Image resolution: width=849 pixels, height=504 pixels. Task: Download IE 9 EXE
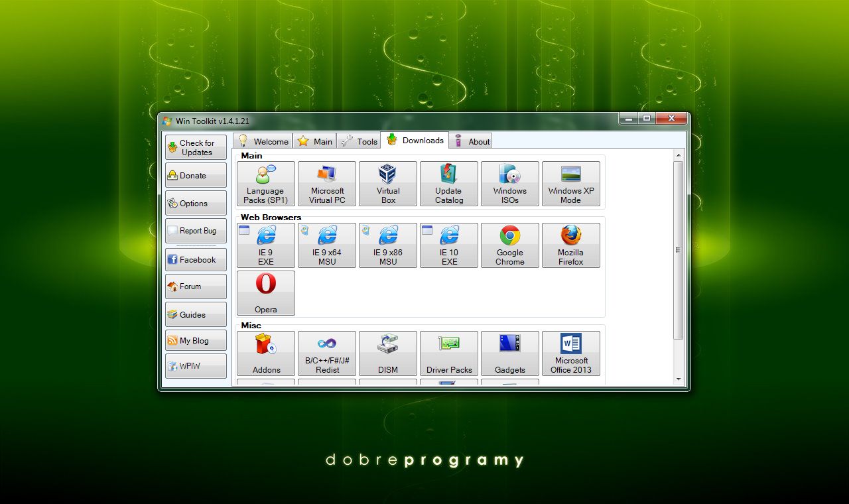click(x=265, y=245)
